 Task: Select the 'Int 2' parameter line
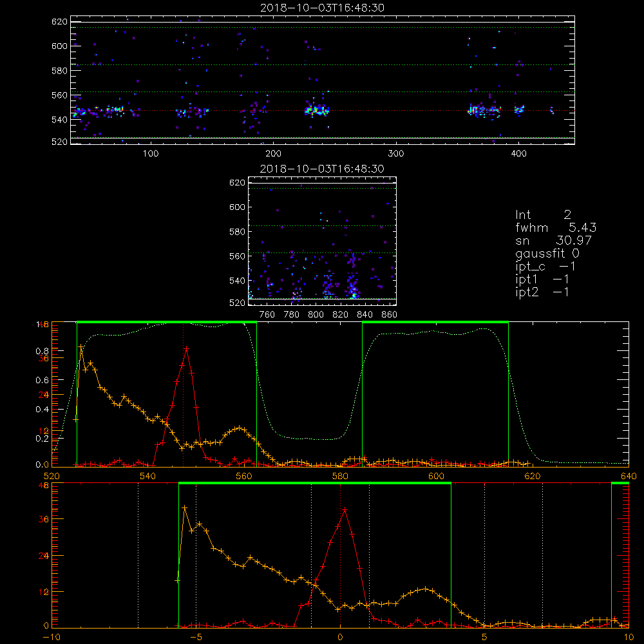[543, 214]
